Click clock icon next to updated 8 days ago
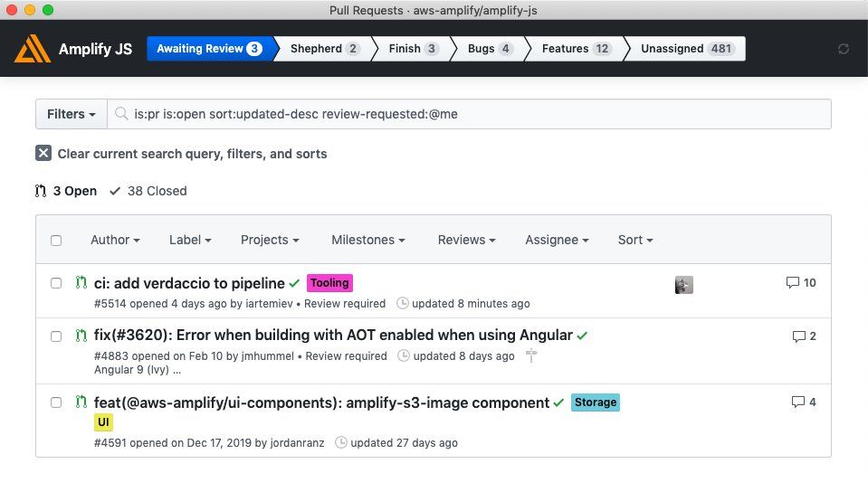Viewport: 868px width, 492px height. pos(404,355)
